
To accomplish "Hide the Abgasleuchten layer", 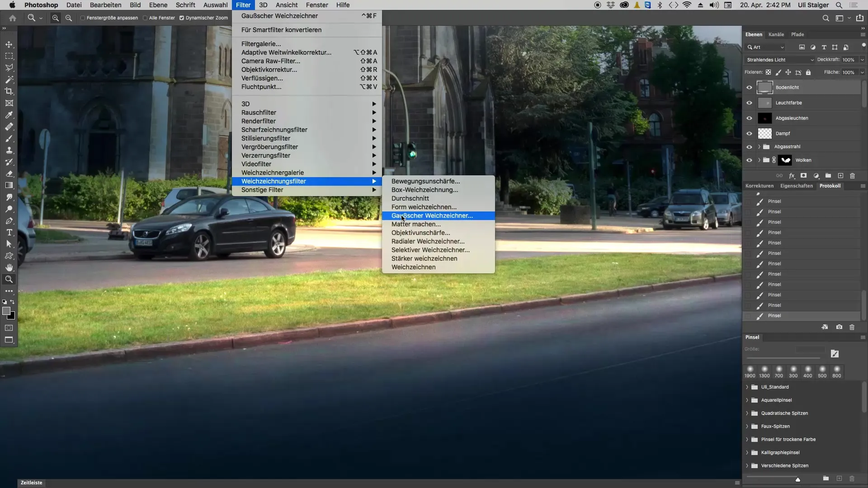I will click(x=749, y=118).
